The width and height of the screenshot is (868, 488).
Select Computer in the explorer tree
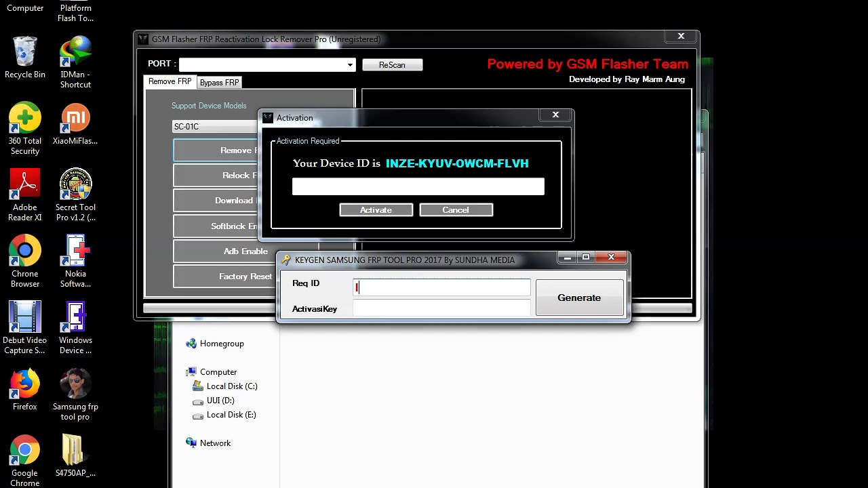click(x=218, y=372)
